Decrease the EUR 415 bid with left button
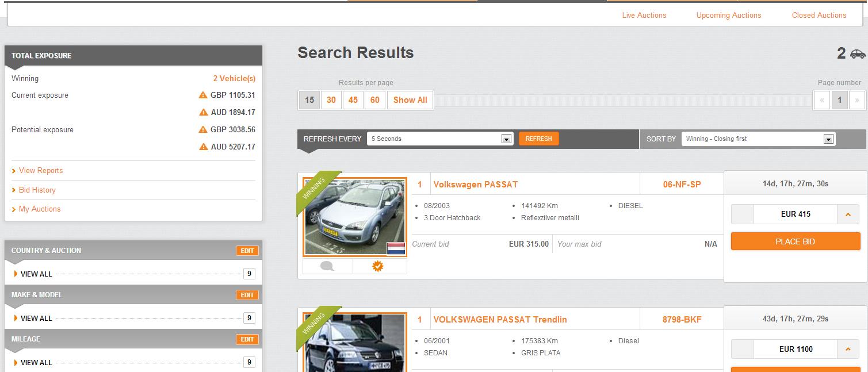 (743, 214)
